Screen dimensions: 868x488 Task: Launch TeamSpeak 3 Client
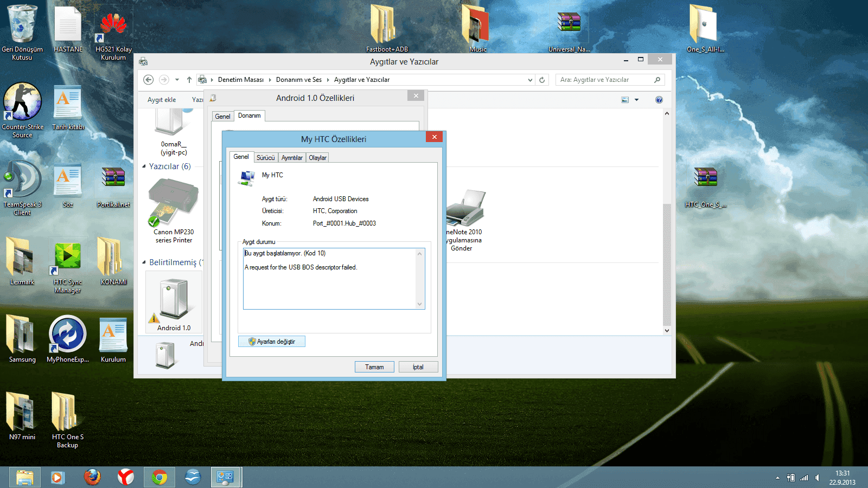pyautogui.click(x=22, y=188)
